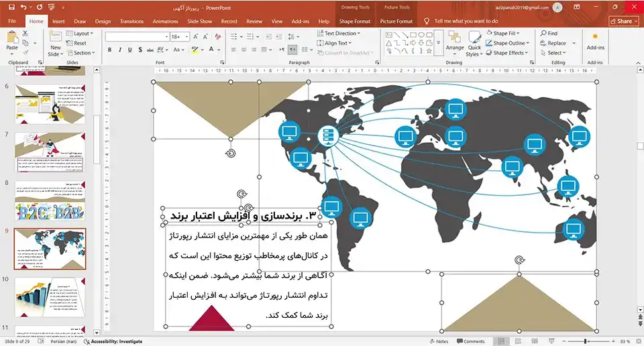Open the Shape Effects dropdown
The image size is (644, 346).
tap(506, 53)
